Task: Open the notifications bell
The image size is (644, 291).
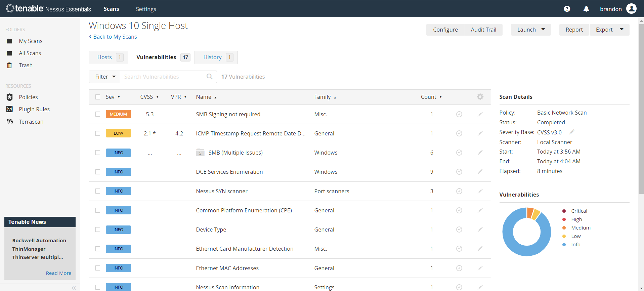Action: pos(586,9)
